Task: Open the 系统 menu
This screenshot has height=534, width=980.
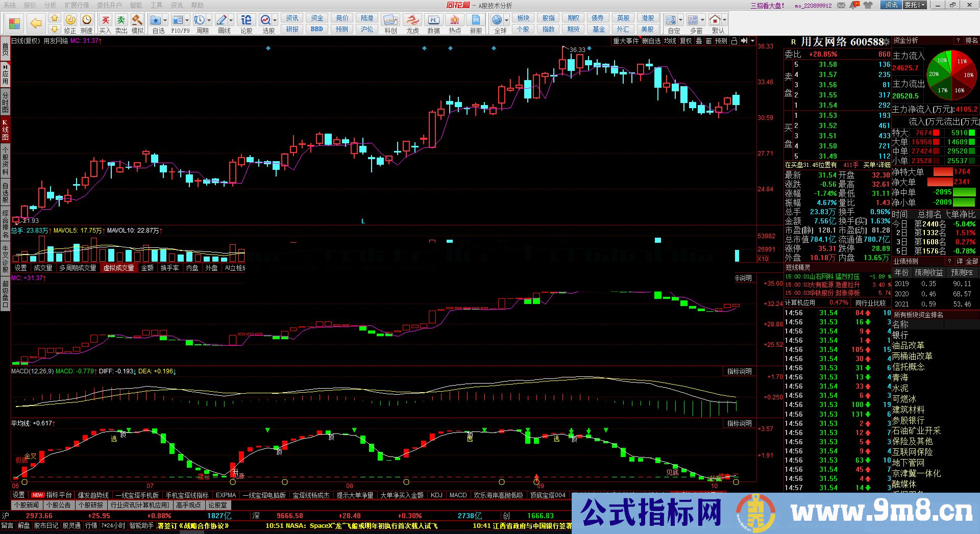Action: 10,5
